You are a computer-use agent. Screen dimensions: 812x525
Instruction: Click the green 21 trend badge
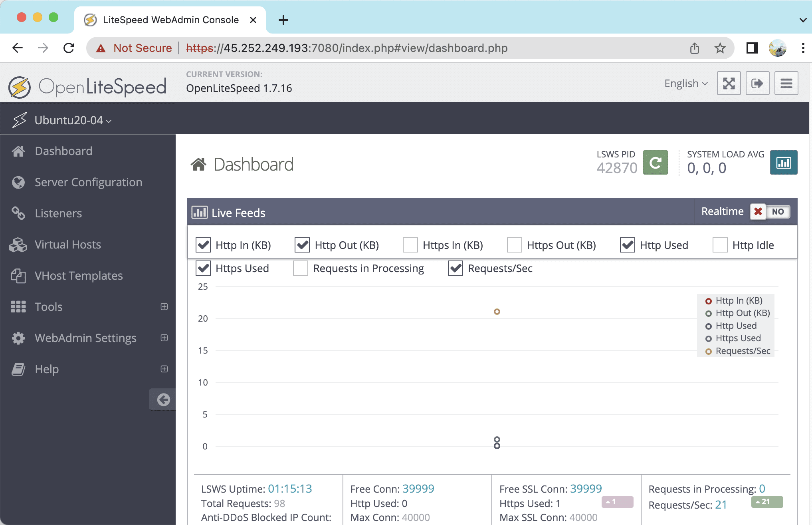767,501
